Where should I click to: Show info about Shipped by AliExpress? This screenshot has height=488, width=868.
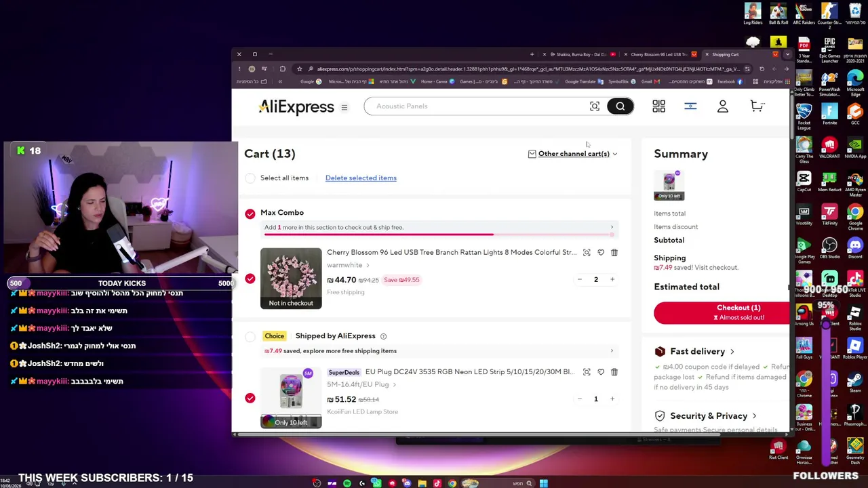pyautogui.click(x=383, y=336)
